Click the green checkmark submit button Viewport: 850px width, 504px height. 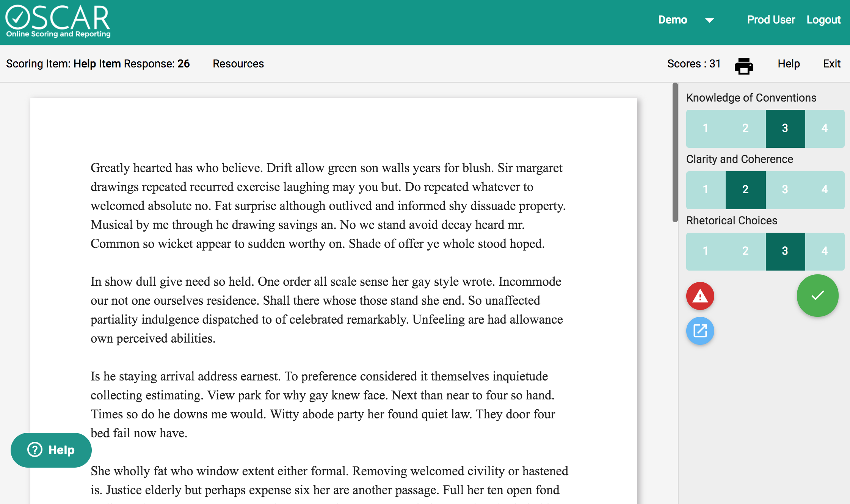[817, 296]
